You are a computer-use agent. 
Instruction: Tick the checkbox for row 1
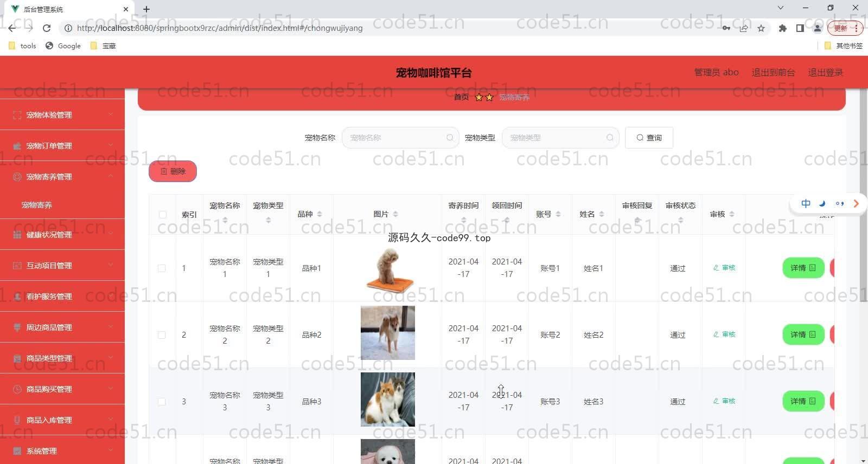pyautogui.click(x=162, y=268)
